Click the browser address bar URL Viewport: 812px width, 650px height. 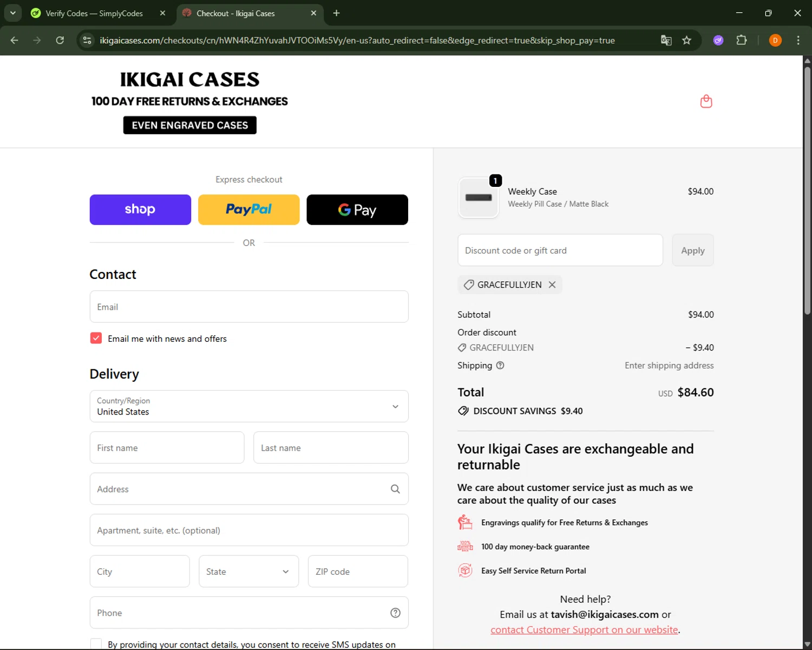pos(357,40)
